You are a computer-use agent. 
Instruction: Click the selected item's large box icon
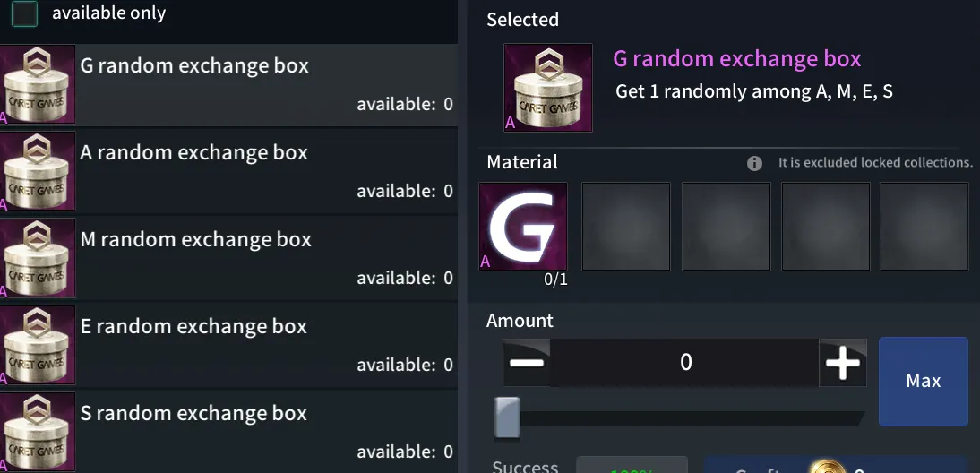(x=548, y=88)
